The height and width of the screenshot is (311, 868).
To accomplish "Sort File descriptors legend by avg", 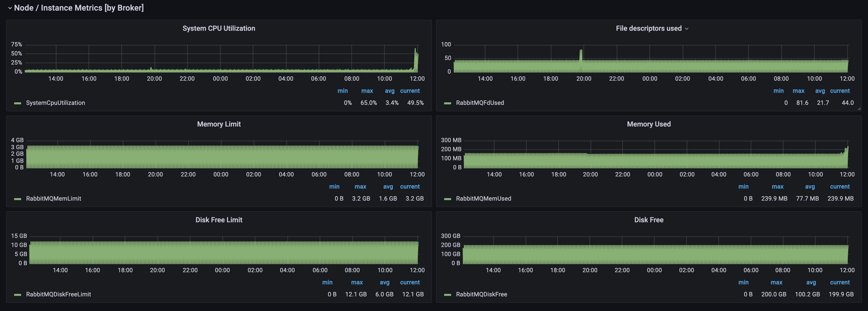I will pyautogui.click(x=820, y=91).
